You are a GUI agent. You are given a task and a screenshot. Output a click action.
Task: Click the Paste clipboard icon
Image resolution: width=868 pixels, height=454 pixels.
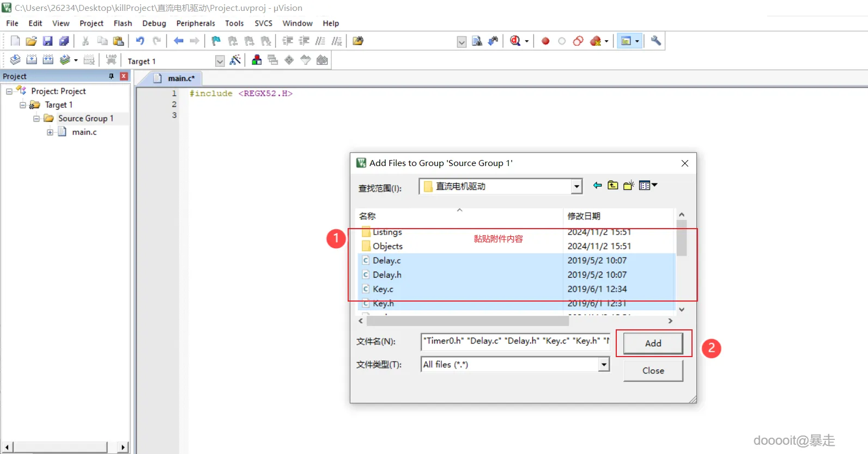point(118,41)
